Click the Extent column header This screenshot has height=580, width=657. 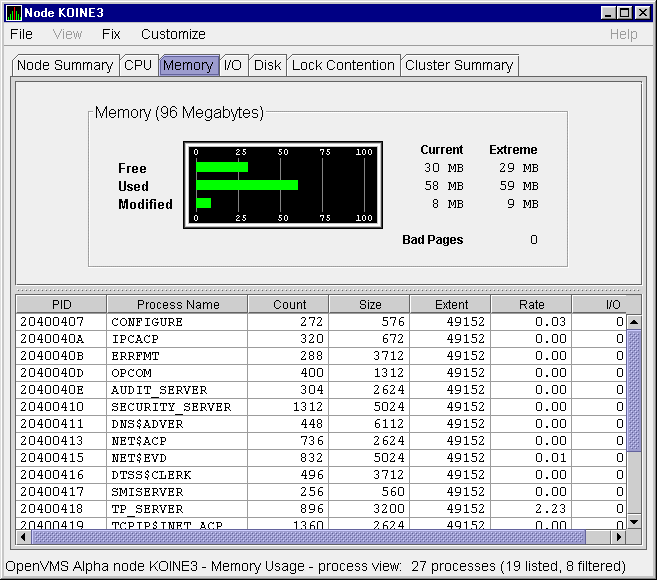[x=451, y=304]
